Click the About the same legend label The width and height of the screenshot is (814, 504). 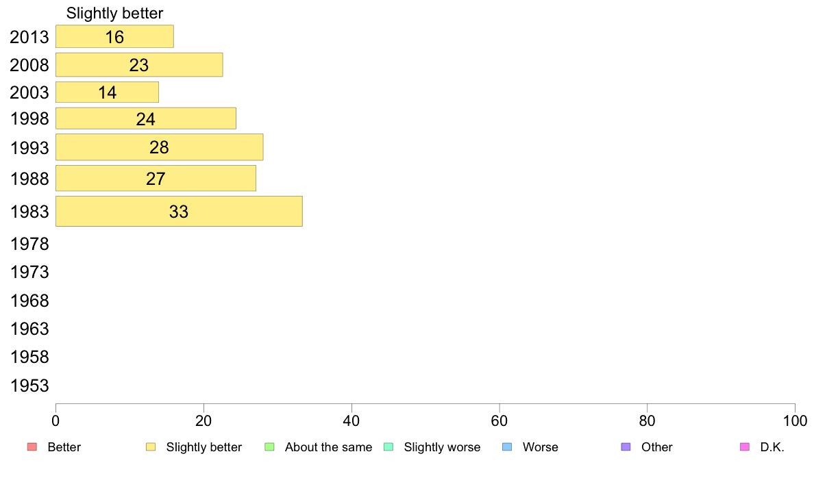(x=329, y=447)
